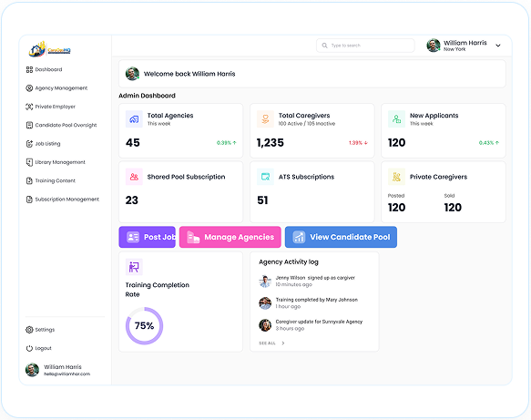
Task: Go to Private Employer section
Action: (50, 107)
